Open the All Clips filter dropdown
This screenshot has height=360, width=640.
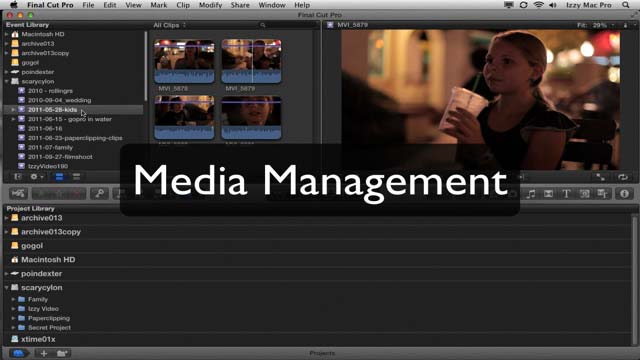click(169, 25)
